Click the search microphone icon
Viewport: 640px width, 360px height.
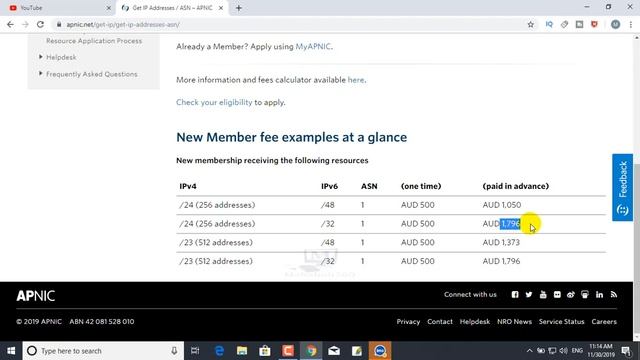click(x=174, y=351)
